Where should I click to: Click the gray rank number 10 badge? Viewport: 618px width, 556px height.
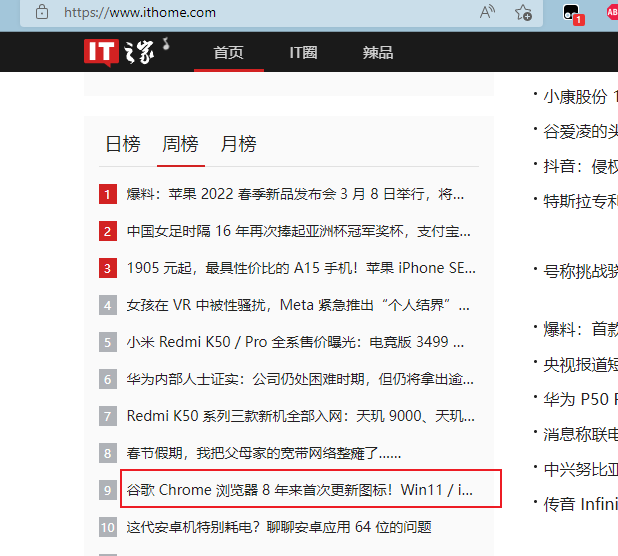[108, 527]
